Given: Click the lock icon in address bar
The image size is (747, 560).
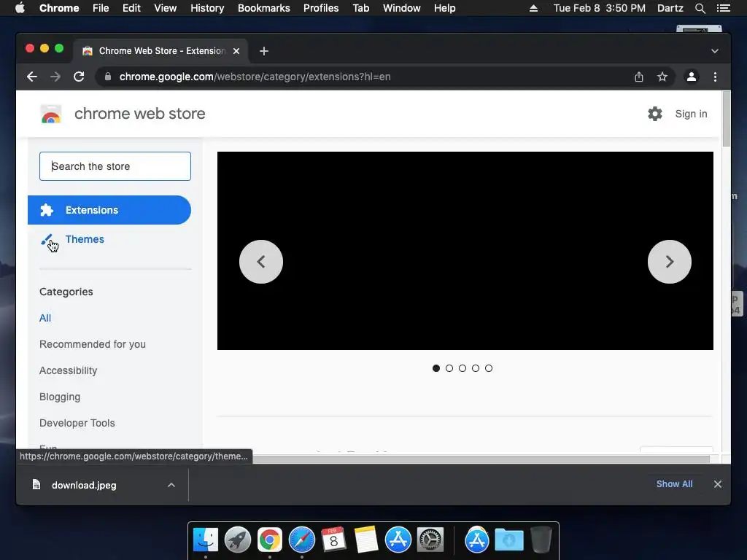Looking at the screenshot, I should (108, 77).
